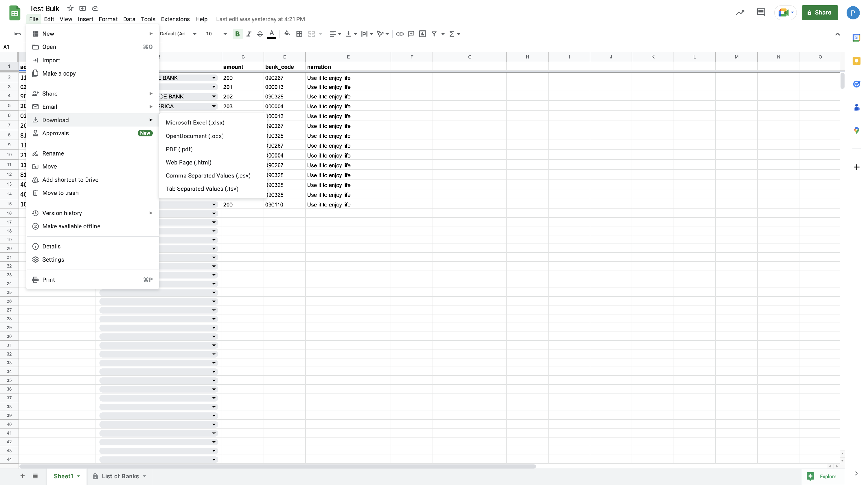Click the insert link icon
868x485 pixels.
[x=400, y=34]
